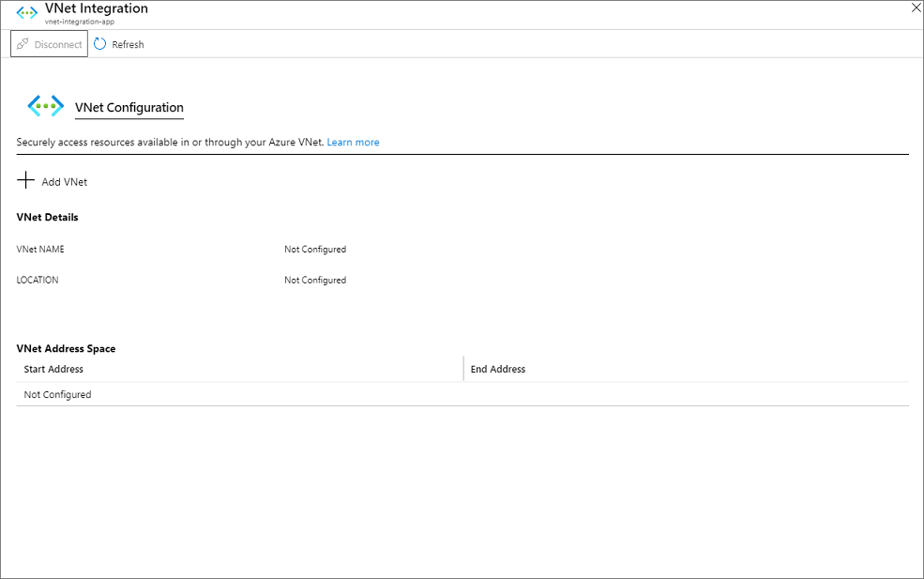Click the vnet-integration-app subtitle
This screenshot has width=924, height=579.
coord(80,22)
